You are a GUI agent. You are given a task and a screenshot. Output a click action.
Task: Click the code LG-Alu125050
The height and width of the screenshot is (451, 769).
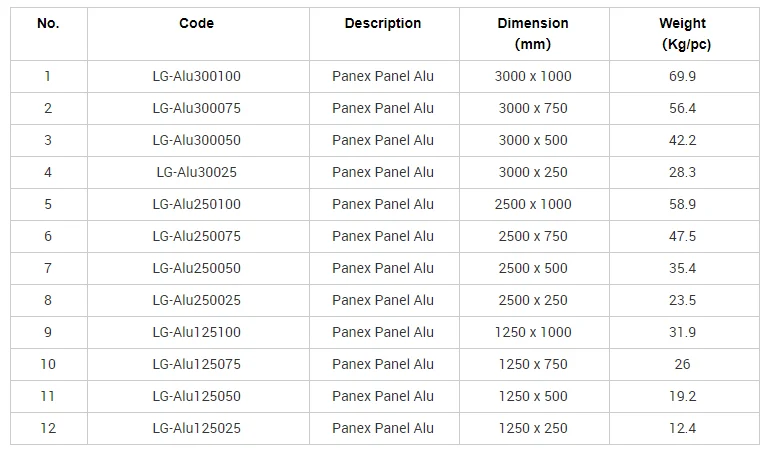coord(197,396)
